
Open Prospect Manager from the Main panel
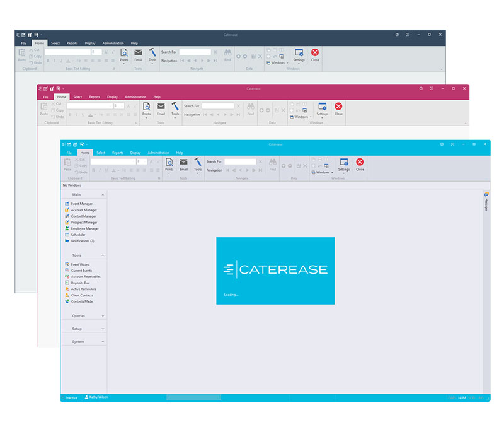pyautogui.click(x=81, y=222)
